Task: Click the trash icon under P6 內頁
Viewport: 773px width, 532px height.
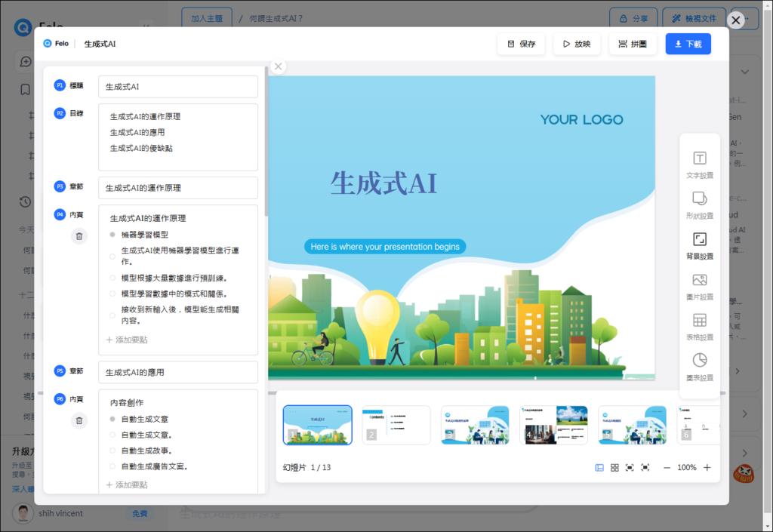Action: [x=79, y=421]
